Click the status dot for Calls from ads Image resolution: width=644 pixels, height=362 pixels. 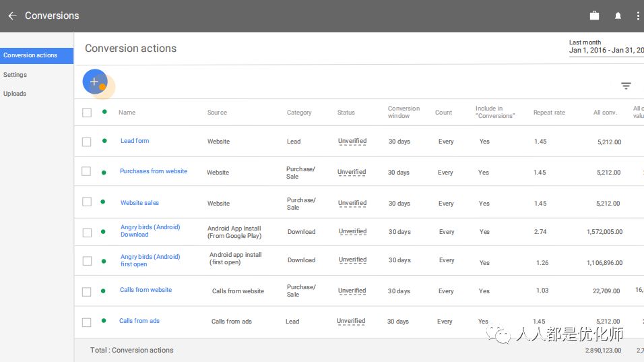pyautogui.click(x=104, y=320)
